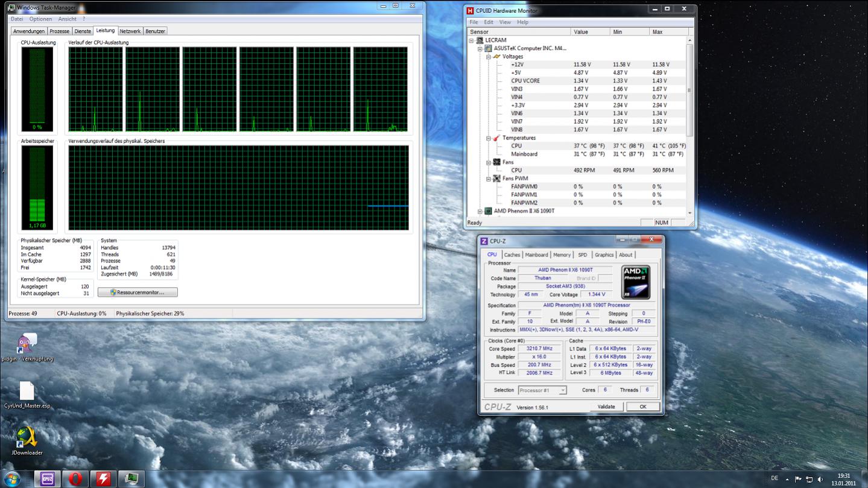This screenshot has width=868, height=488.
Task: Open the Memory tab in CPU-Z
Action: pos(562,255)
